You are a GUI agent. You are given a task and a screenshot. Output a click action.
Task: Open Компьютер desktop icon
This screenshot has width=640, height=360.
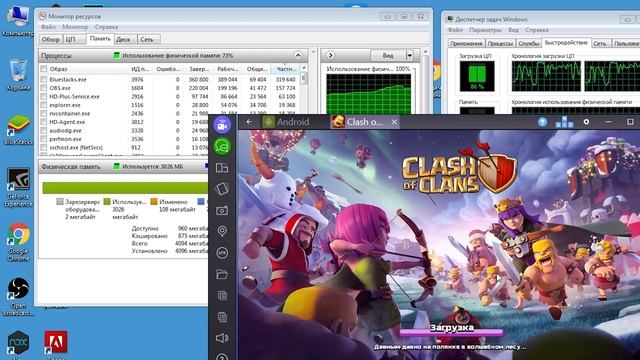(18, 21)
